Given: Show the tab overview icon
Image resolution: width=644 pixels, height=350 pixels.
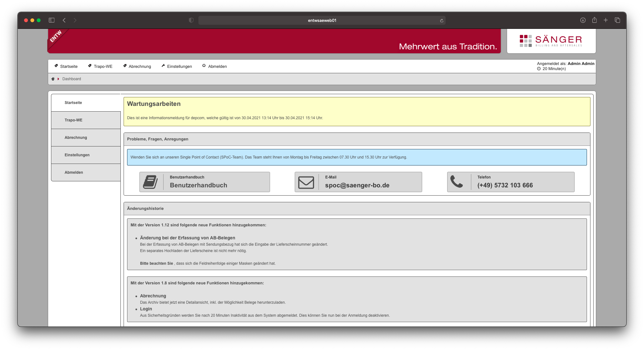Looking at the screenshot, I should point(617,20).
